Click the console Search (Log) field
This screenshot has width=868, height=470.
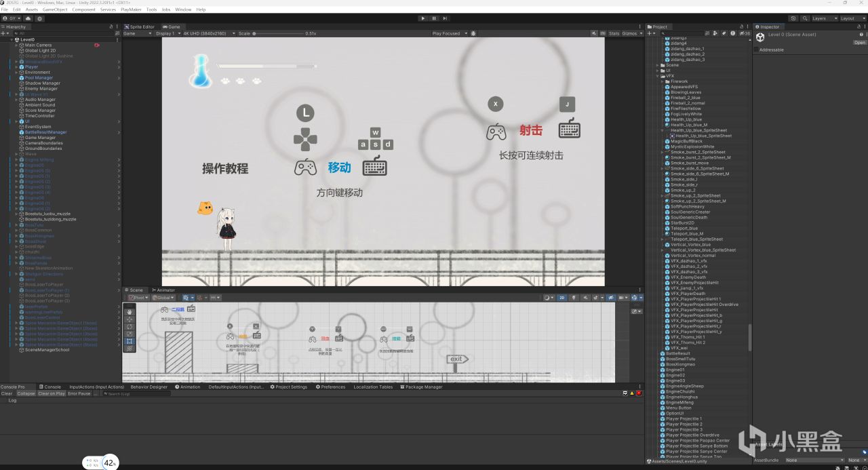136,393
